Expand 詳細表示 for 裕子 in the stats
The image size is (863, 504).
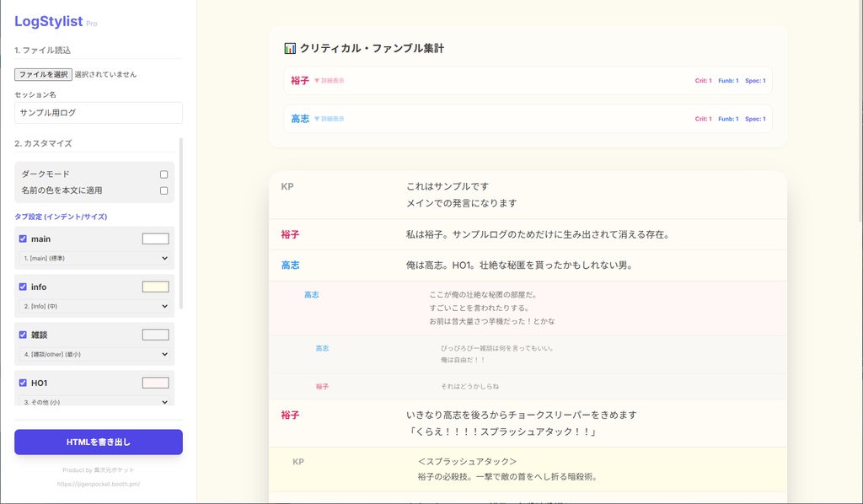tap(330, 81)
